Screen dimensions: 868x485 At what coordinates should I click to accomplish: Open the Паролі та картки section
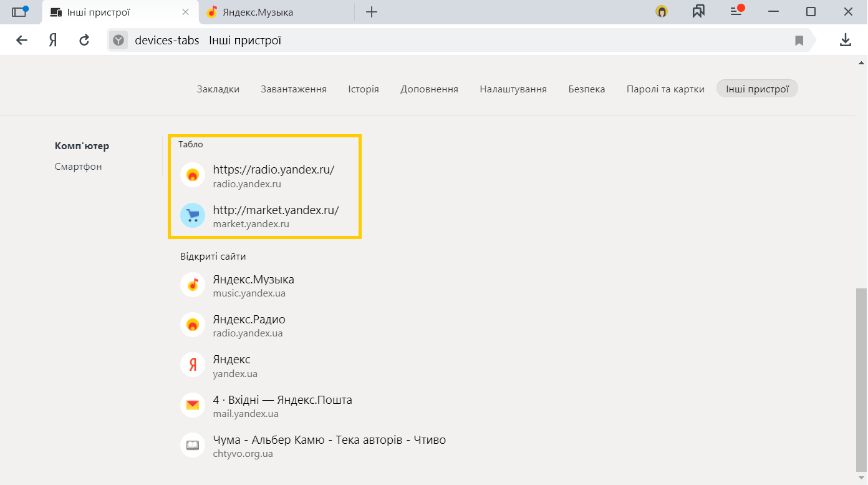(665, 89)
